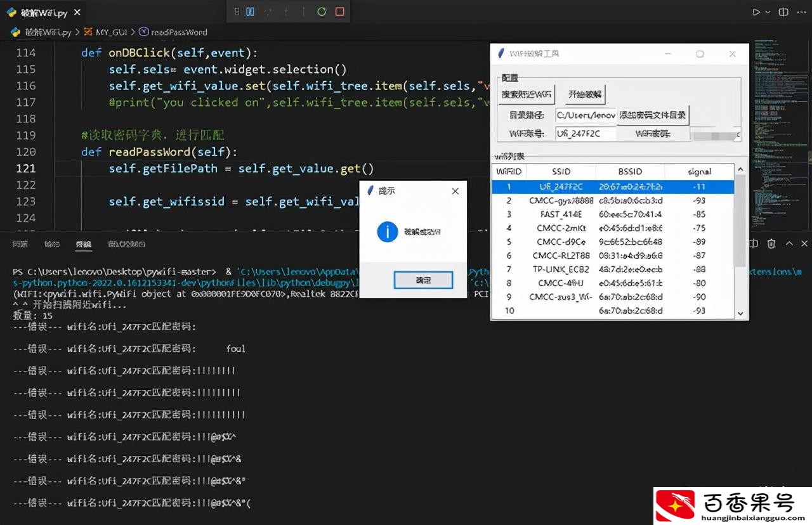
Task: Close the 破解WiFi.py editor tab
Action: [x=77, y=13]
